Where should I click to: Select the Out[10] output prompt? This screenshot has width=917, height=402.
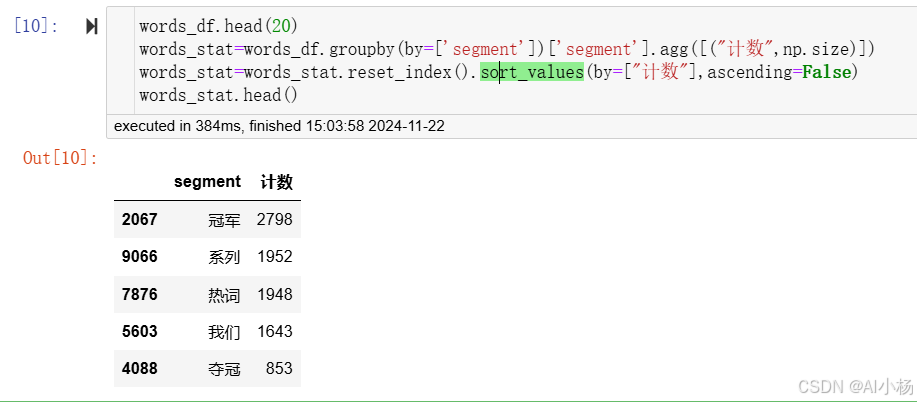coord(60,157)
